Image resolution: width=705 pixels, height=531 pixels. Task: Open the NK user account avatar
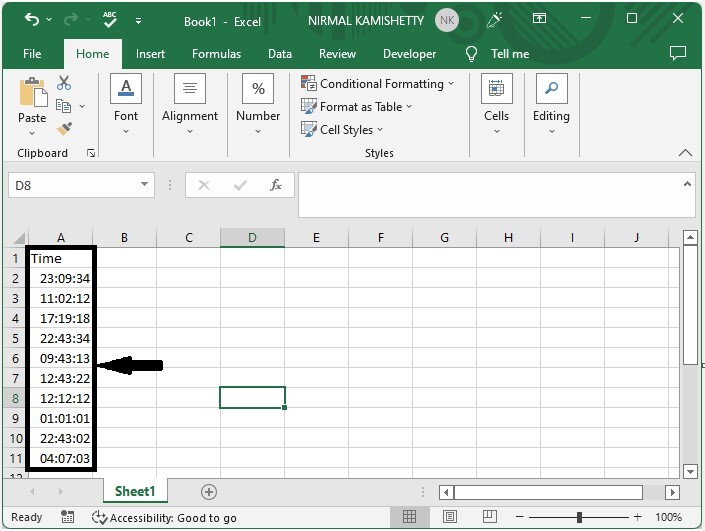point(446,20)
